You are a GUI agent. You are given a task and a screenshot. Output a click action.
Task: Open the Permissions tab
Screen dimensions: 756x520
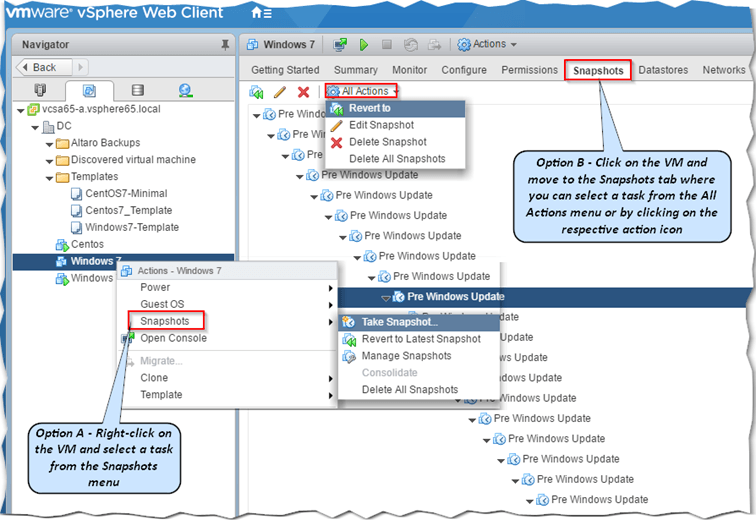tap(529, 70)
